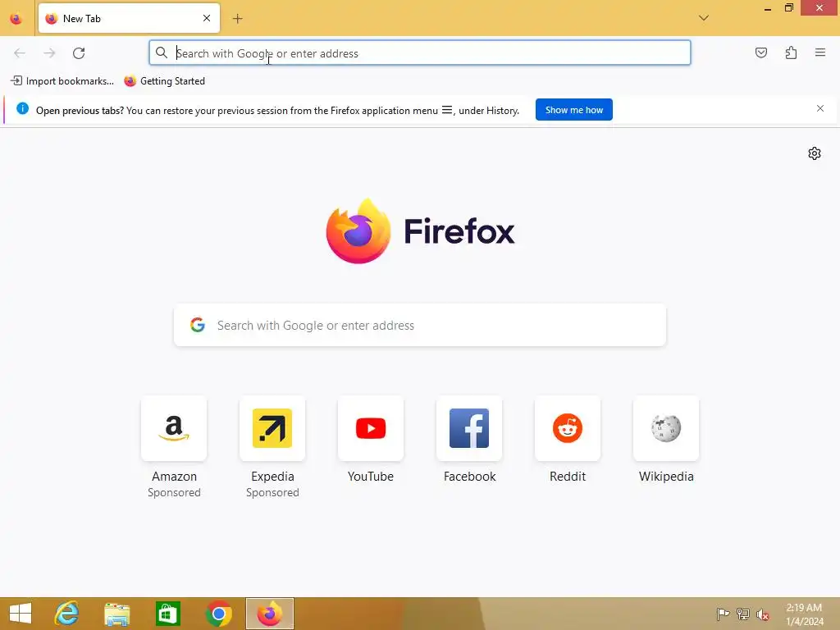
Task: Open new tab personalize gear
Action: pyautogui.click(x=815, y=153)
